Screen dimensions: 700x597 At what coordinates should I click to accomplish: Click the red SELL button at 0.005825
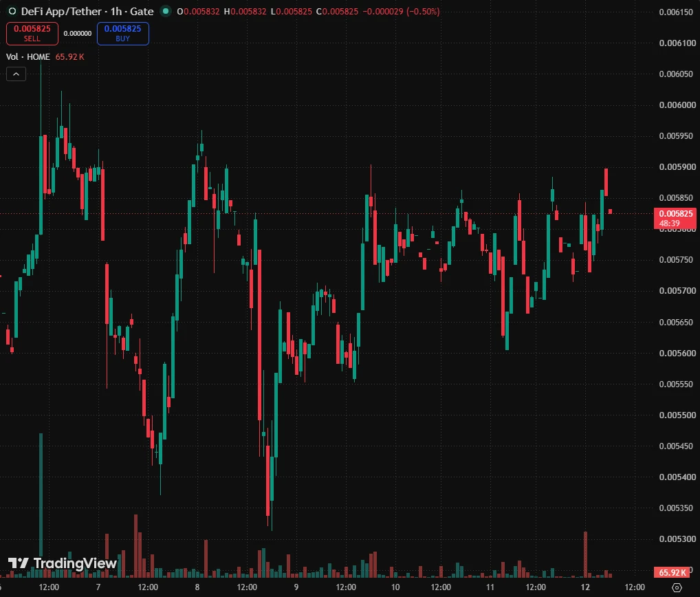pos(32,34)
